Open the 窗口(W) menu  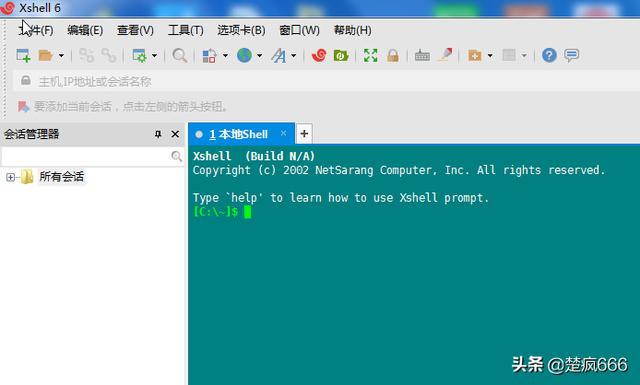[299, 30]
